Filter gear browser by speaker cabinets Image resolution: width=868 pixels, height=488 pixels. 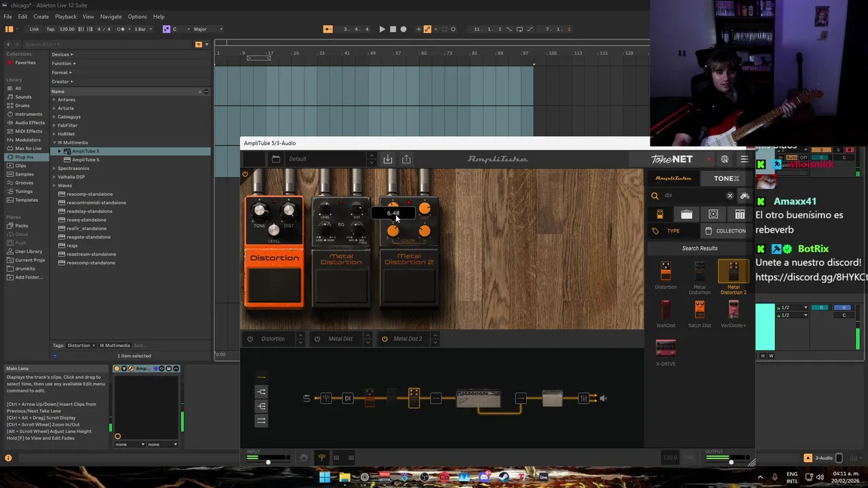point(713,214)
